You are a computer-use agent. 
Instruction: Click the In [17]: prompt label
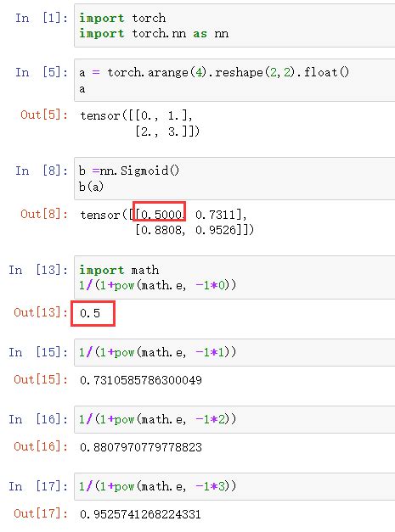pyautogui.click(x=38, y=486)
